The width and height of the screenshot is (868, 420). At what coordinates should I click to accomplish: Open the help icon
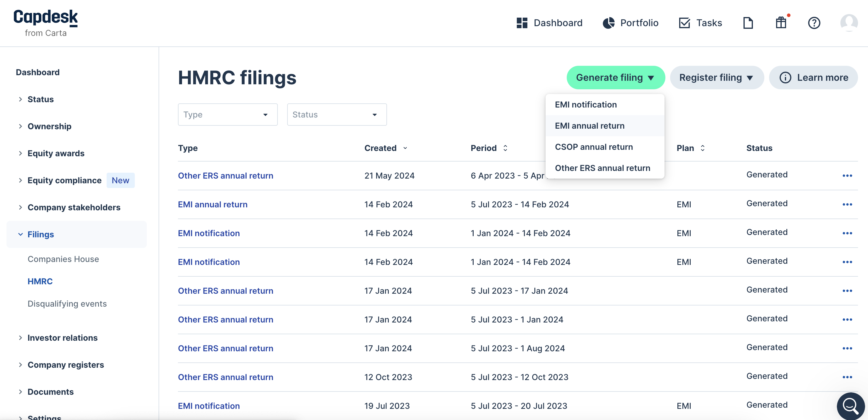coord(815,23)
